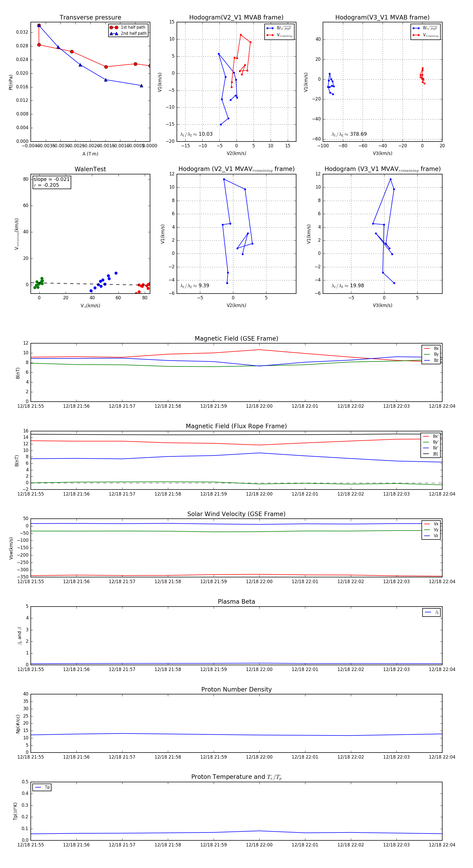Click the Hodogram V3_V1 MVAV remaining frame title
Image resolution: width=473 pixels, height=868 pixels.
(382, 169)
